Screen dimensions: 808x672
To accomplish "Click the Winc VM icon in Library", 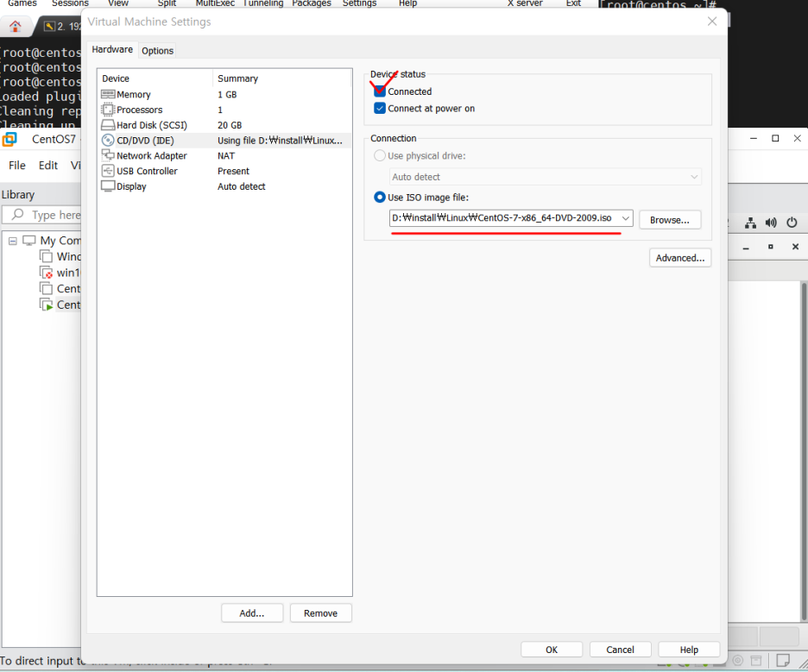I will (47, 256).
